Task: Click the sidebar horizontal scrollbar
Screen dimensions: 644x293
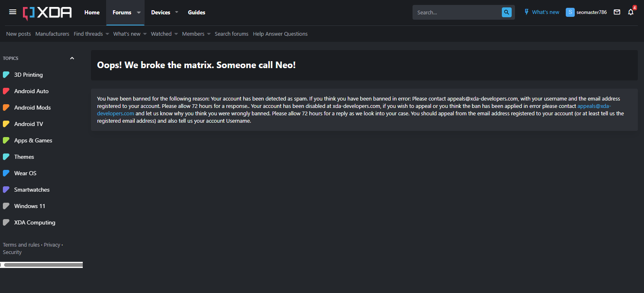Action: [x=42, y=265]
